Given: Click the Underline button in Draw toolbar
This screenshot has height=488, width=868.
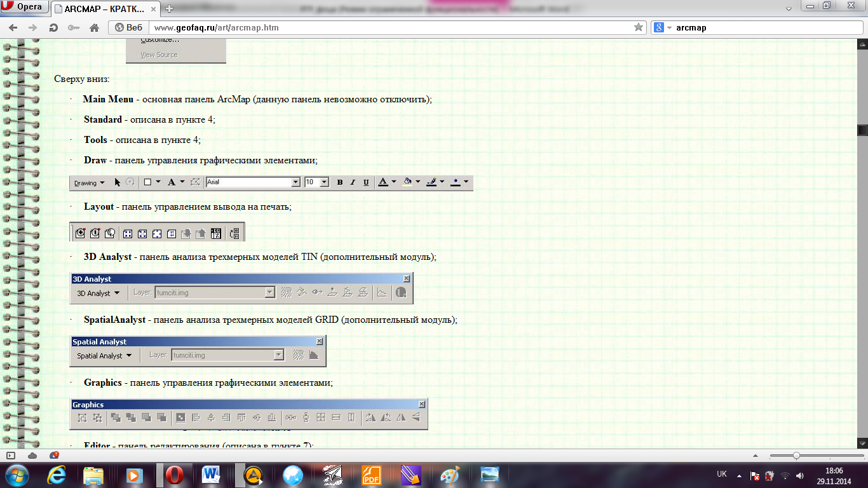Looking at the screenshot, I should click(x=366, y=182).
